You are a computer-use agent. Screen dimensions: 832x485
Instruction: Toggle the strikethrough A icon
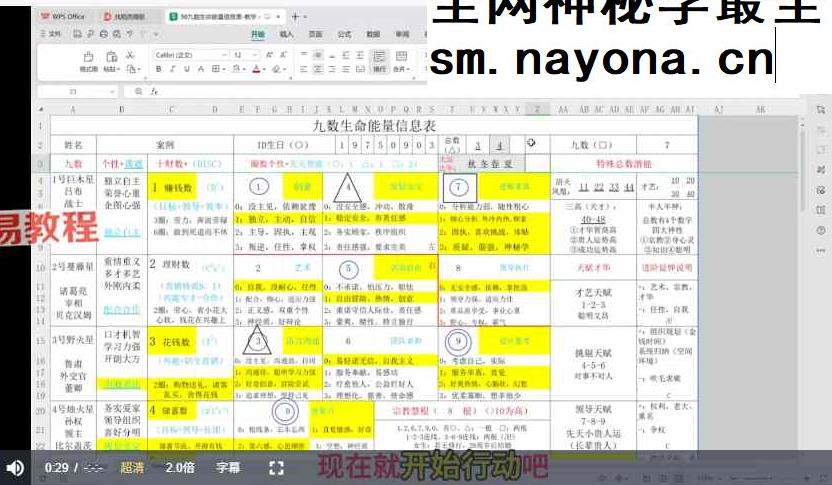[201, 69]
